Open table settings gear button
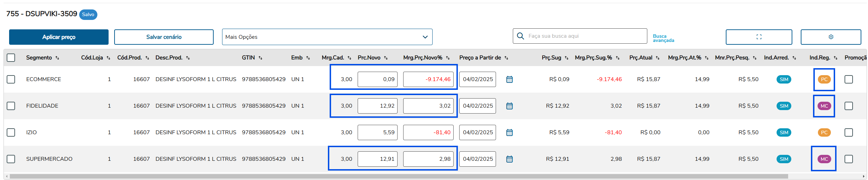 tap(831, 37)
